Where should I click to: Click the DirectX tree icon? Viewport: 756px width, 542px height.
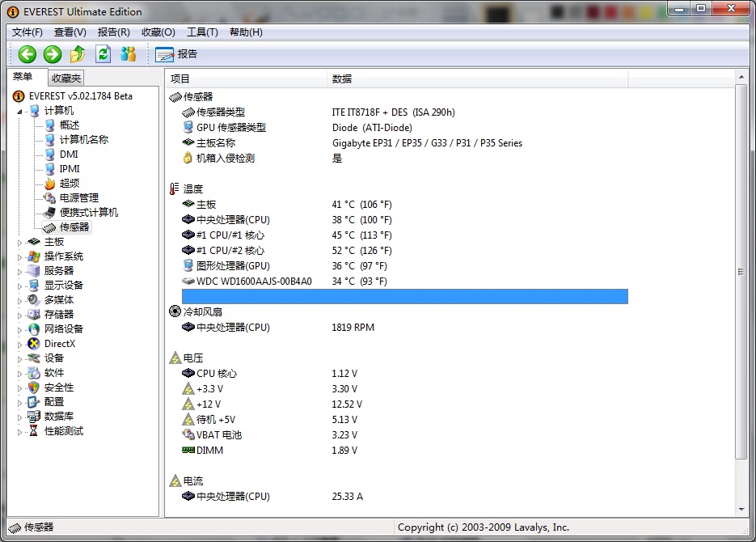[34, 343]
